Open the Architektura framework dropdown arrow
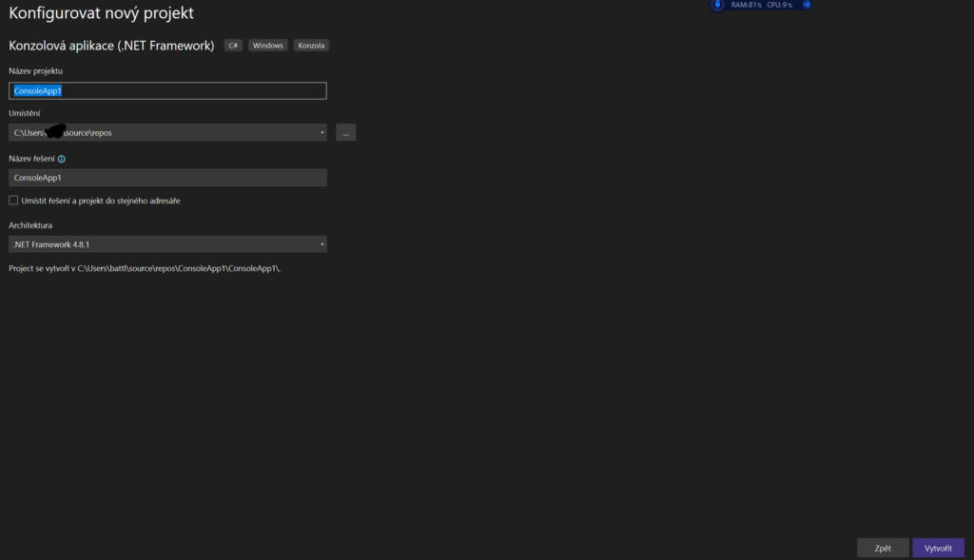Image resolution: width=974 pixels, height=560 pixels. click(x=322, y=244)
